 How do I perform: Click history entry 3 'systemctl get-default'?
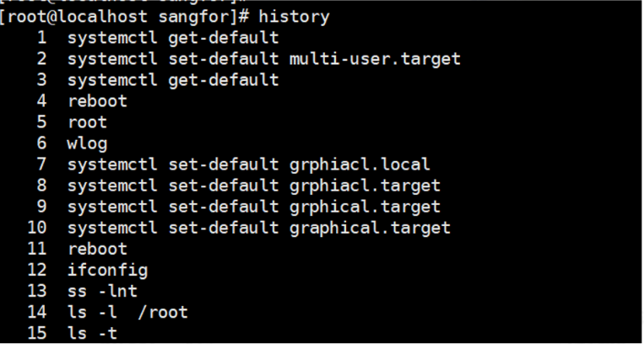[173, 80]
